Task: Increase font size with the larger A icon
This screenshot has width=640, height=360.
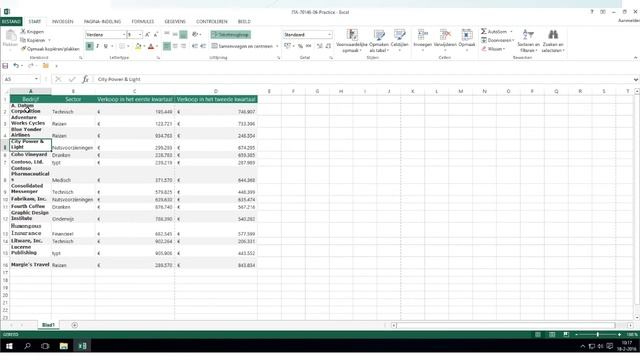Action: (x=147, y=35)
